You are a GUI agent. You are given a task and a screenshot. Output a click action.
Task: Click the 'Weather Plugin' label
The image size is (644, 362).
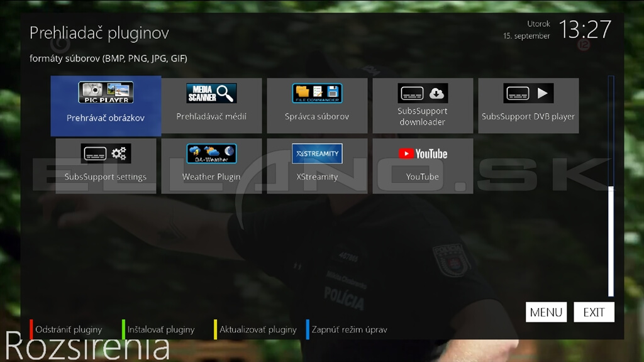tap(211, 177)
